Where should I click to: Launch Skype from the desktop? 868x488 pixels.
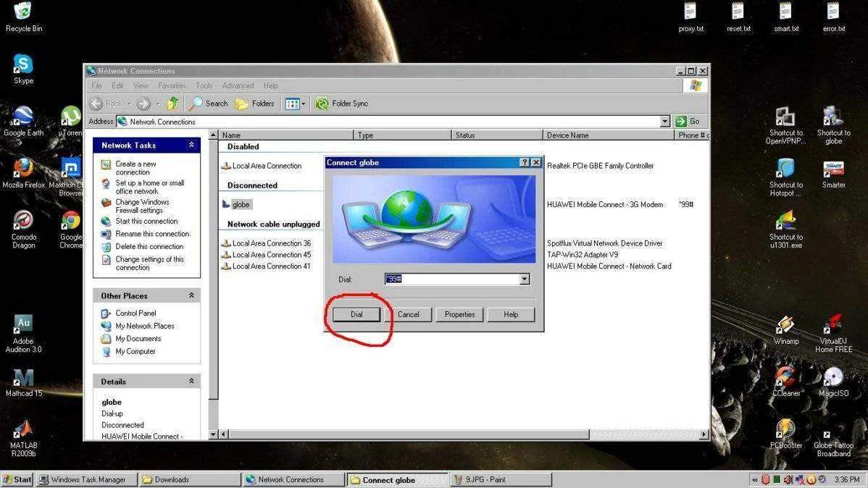pos(23,69)
